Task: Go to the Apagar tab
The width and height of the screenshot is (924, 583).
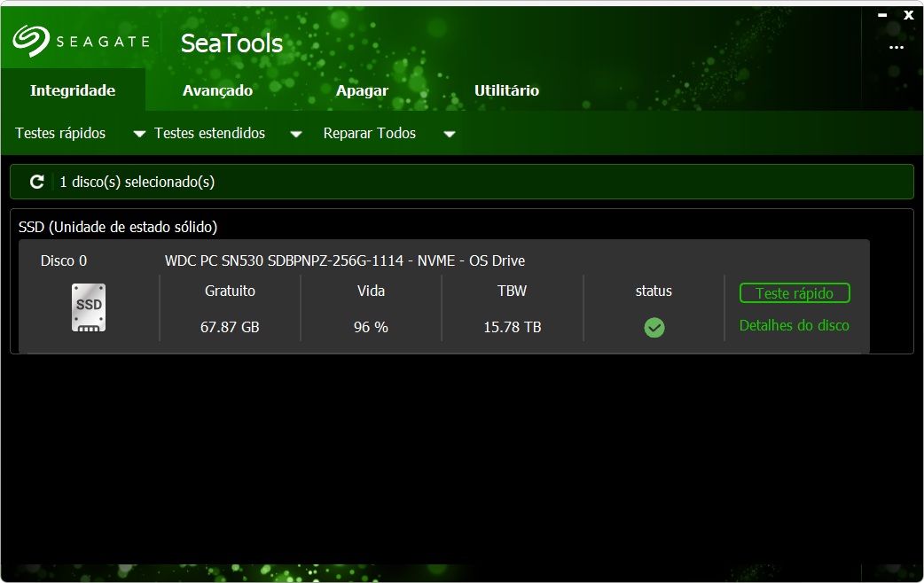Action: point(362,90)
